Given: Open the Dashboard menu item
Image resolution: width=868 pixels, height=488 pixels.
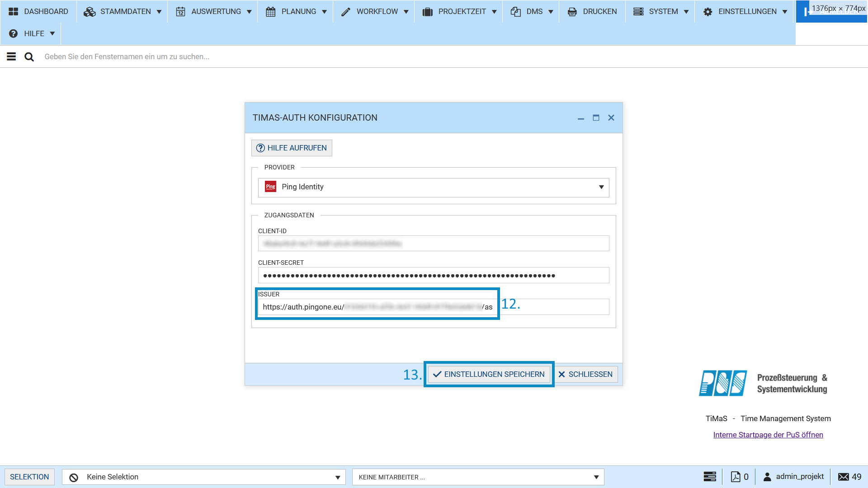Looking at the screenshot, I should point(38,11).
